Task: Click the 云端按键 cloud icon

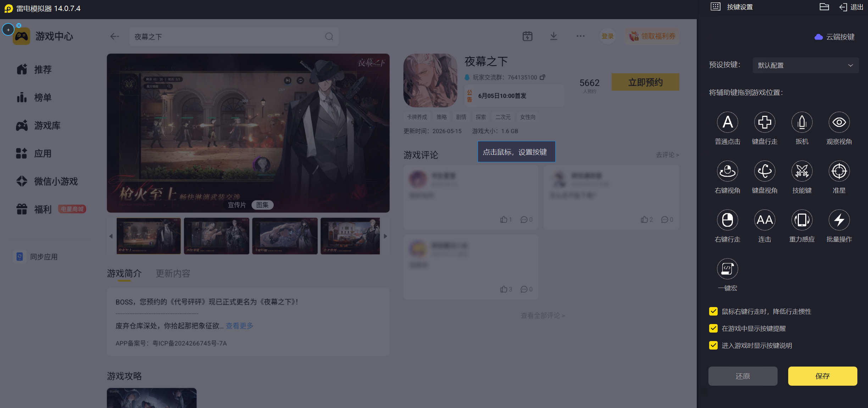Action: click(819, 37)
